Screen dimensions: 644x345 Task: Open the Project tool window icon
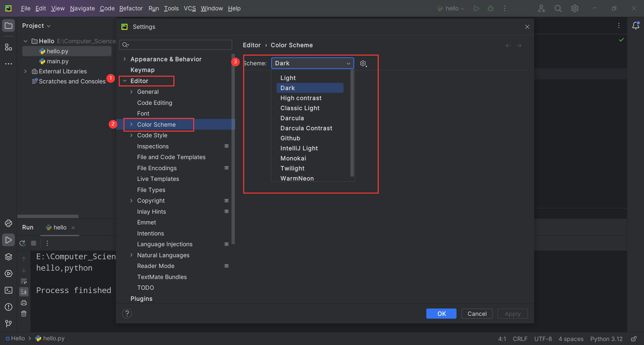tap(8, 26)
